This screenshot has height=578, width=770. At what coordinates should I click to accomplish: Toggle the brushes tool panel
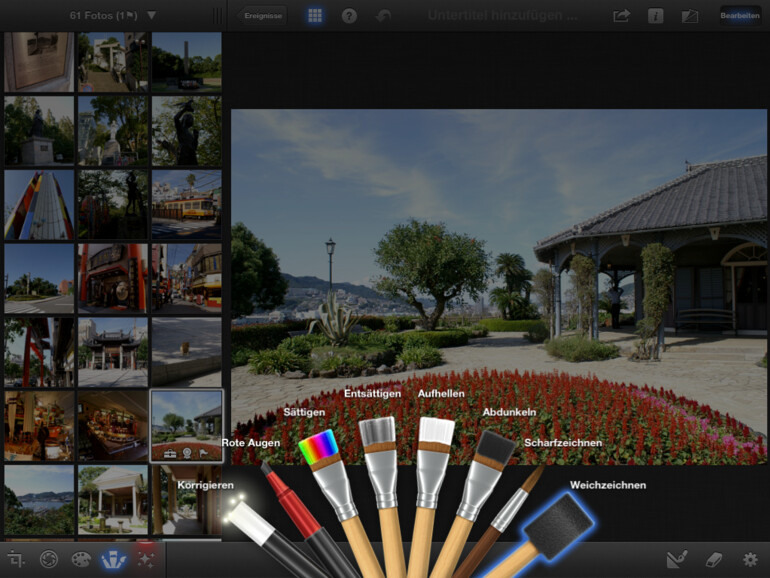[113, 560]
